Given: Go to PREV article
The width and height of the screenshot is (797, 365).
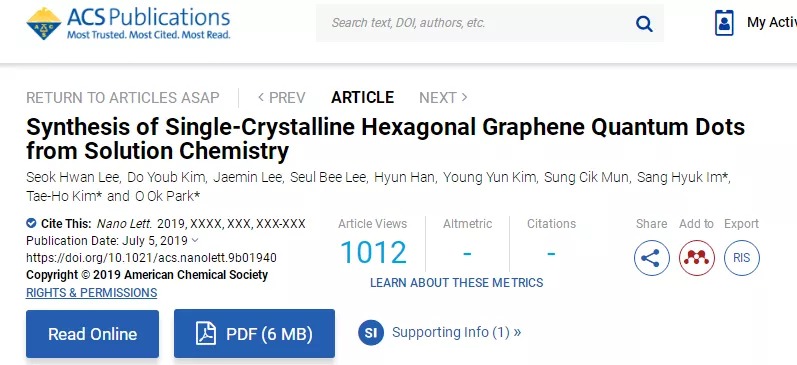Looking at the screenshot, I should pos(282,97).
